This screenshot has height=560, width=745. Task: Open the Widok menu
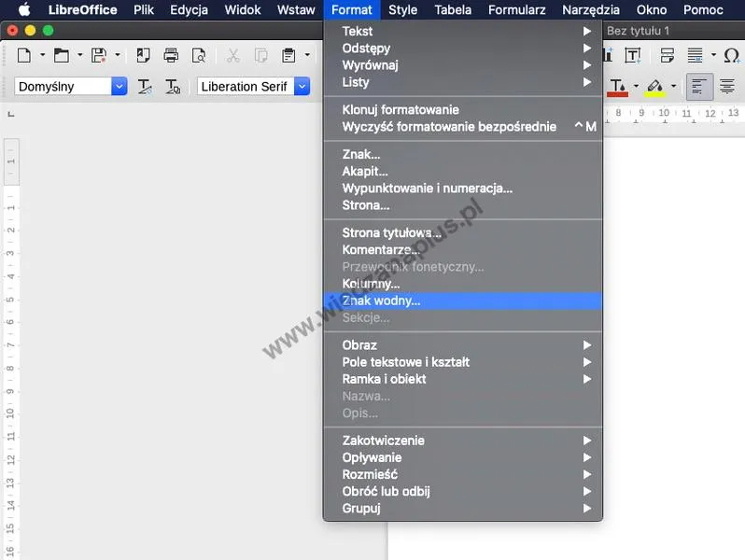243,9
